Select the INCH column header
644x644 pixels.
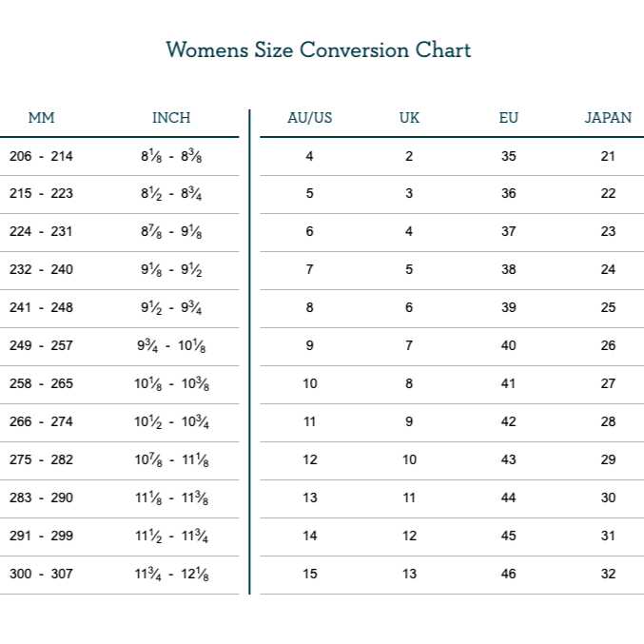click(x=171, y=118)
